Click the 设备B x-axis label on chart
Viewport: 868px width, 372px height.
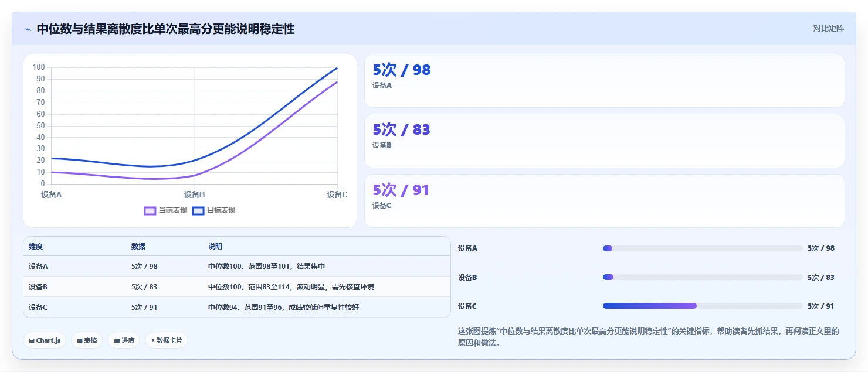[x=194, y=194]
